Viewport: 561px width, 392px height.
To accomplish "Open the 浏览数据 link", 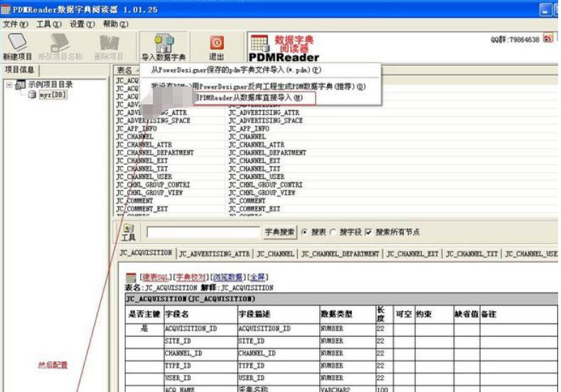I will click(228, 277).
